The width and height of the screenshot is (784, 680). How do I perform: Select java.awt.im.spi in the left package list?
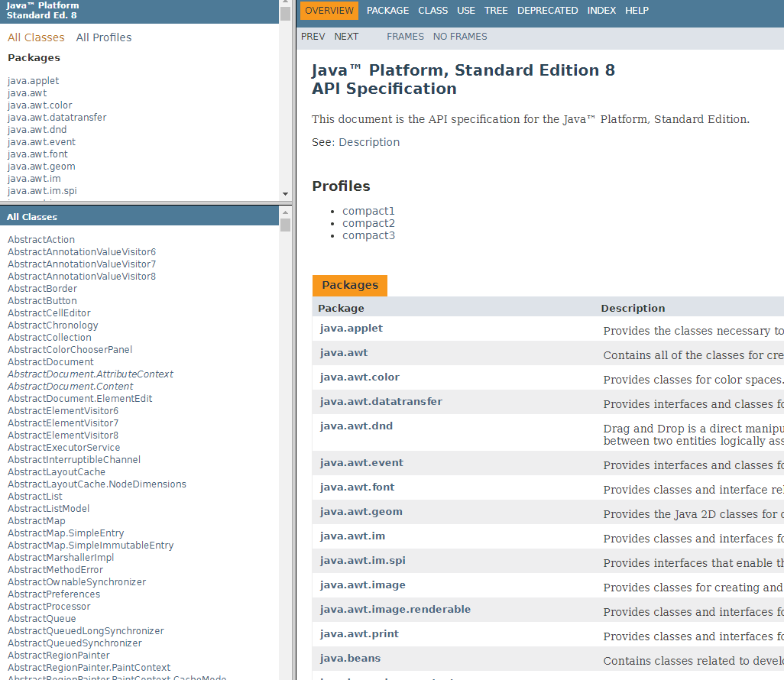42,191
